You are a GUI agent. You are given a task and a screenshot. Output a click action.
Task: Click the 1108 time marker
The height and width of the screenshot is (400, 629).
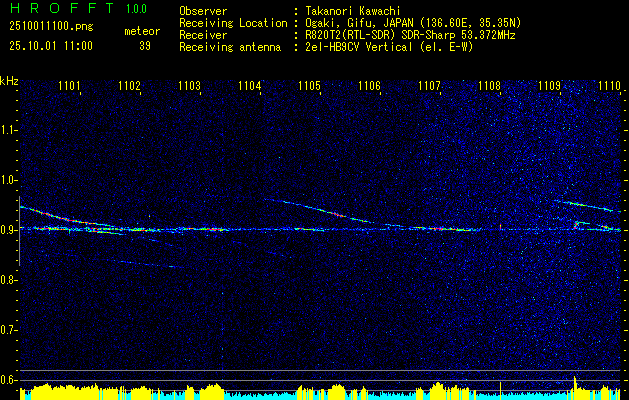(489, 85)
